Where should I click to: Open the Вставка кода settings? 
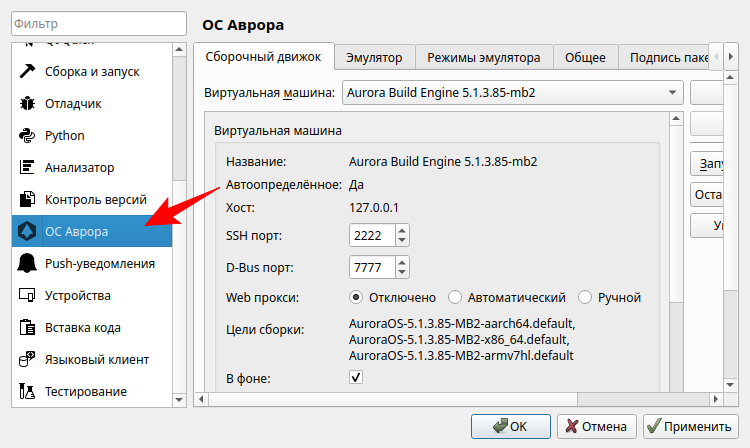pyautogui.click(x=92, y=328)
